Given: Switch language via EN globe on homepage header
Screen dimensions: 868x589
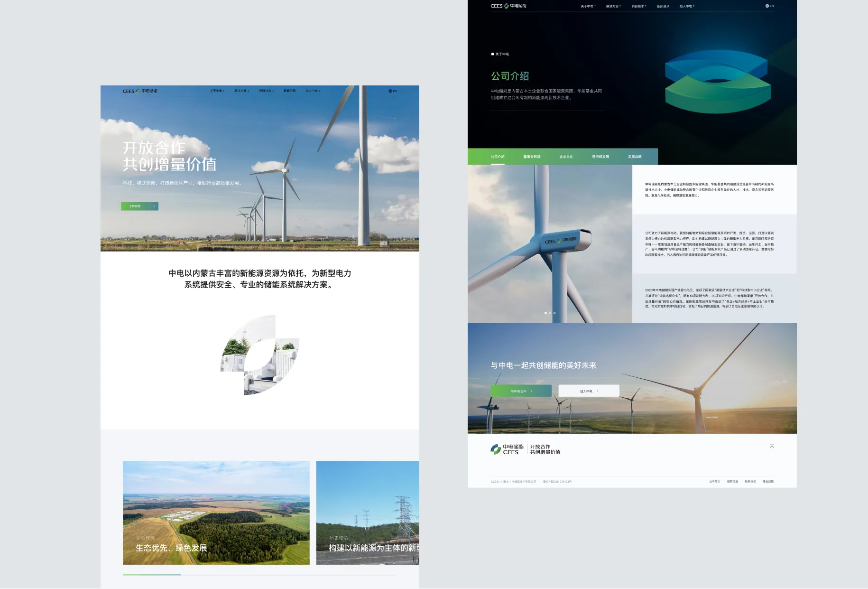Looking at the screenshot, I should tap(392, 91).
